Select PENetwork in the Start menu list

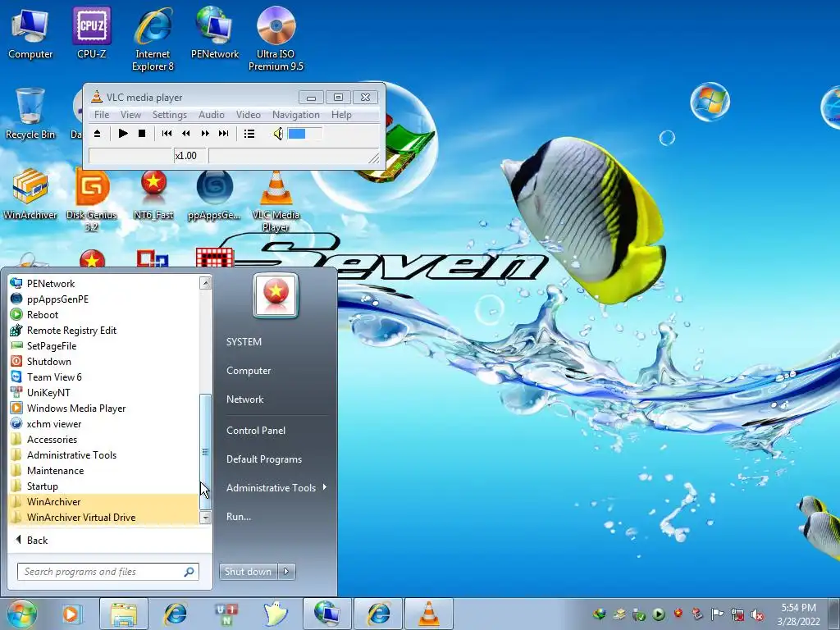(103, 284)
